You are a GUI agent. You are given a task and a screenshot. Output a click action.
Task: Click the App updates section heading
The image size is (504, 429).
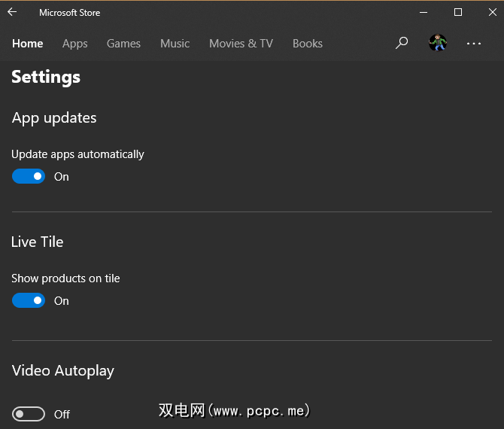pos(54,117)
